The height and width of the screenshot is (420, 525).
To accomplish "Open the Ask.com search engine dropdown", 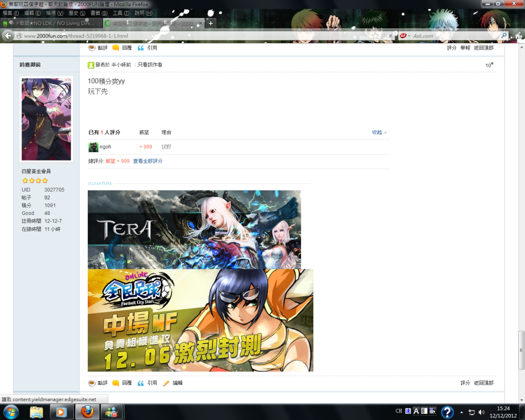I will pos(405,36).
